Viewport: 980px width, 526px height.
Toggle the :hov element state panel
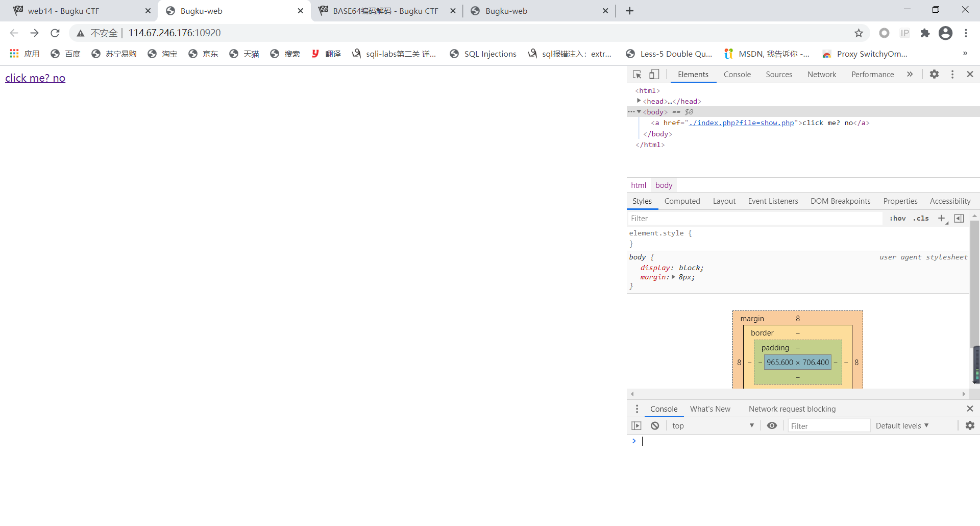pyautogui.click(x=897, y=219)
